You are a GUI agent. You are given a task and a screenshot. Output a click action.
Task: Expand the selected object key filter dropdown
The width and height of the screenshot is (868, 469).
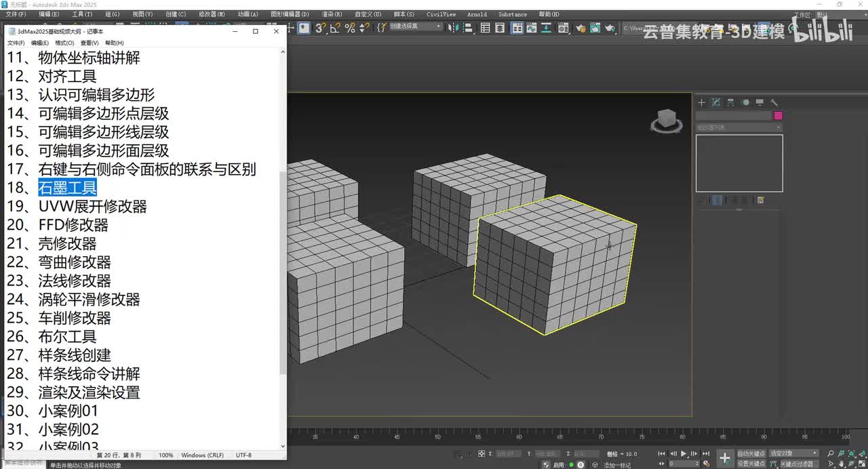coord(795,453)
